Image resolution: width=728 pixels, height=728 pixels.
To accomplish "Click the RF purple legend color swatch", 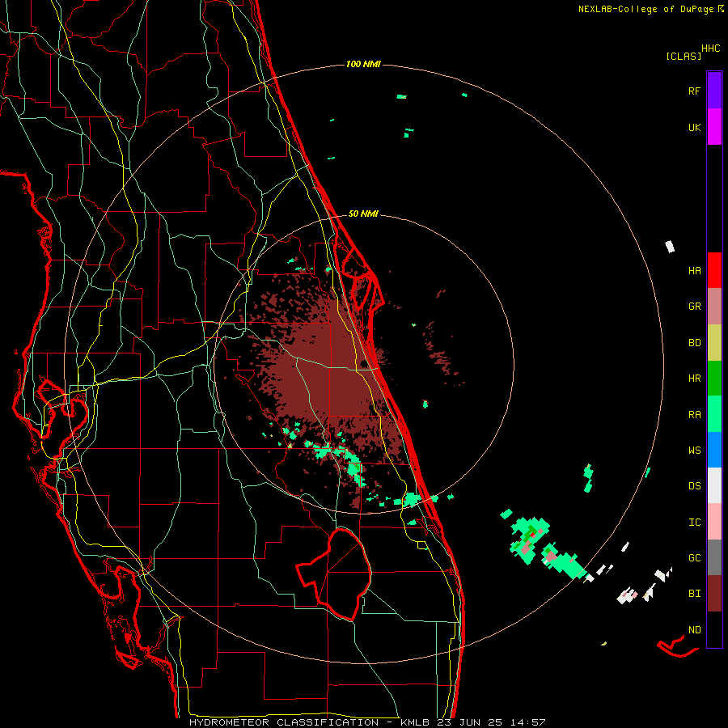I will point(714,90).
